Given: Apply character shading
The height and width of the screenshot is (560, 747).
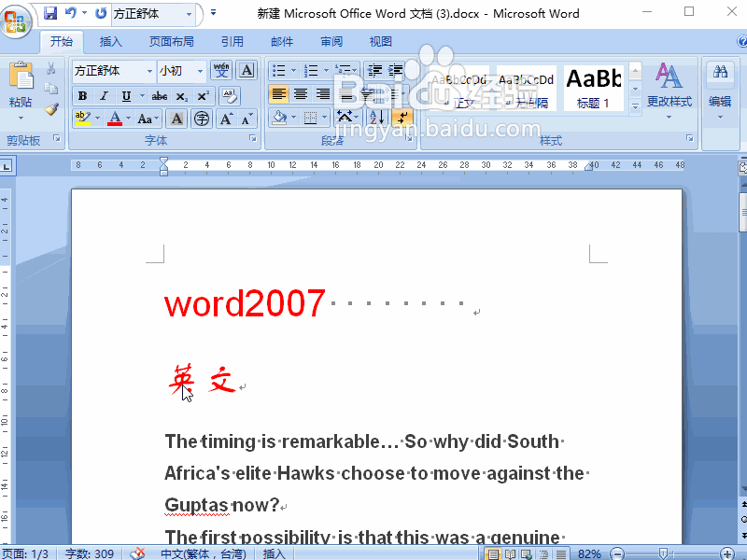Looking at the screenshot, I should coord(176,119).
